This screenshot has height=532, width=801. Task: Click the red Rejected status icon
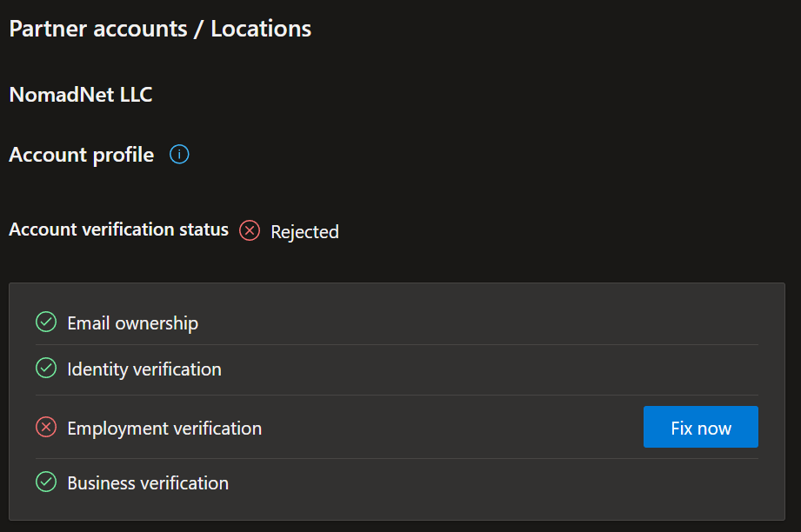[250, 230]
